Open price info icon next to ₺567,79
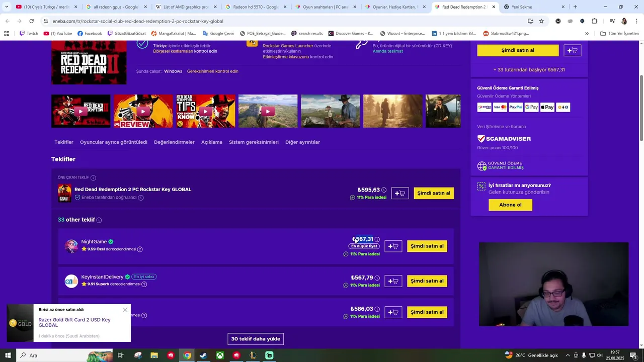Image resolution: width=644 pixels, height=362 pixels. click(x=377, y=278)
